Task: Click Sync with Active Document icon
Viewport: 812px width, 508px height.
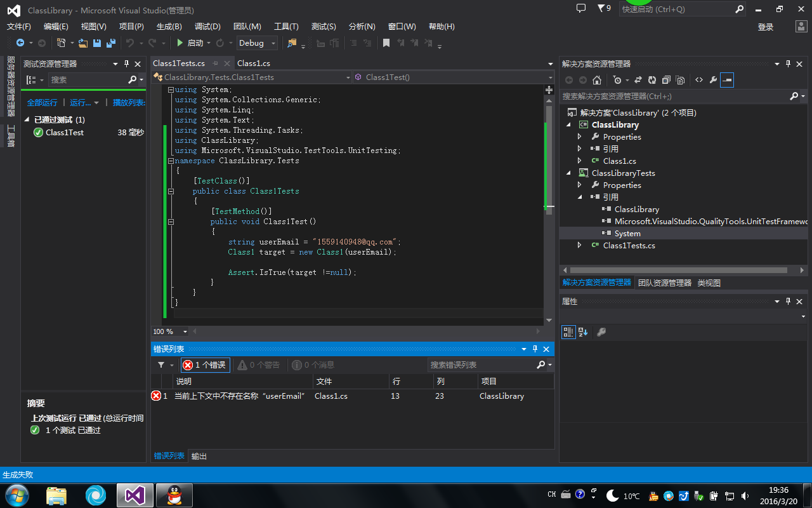Action: pos(638,80)
